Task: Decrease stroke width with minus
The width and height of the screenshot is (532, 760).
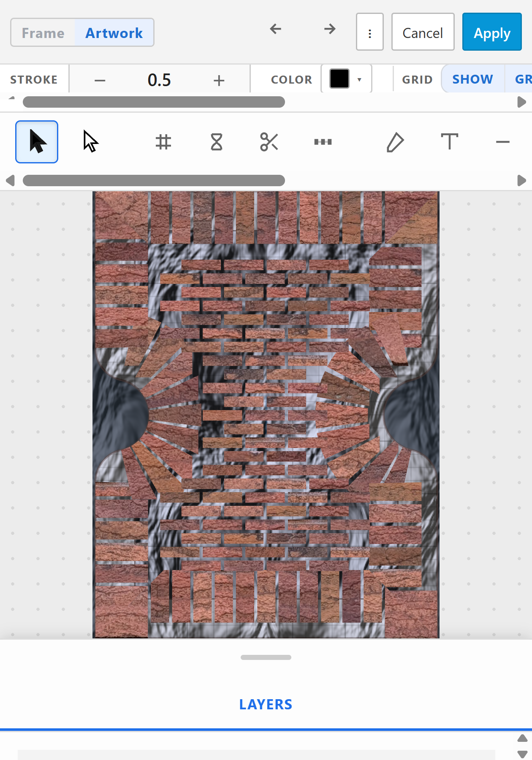Action: (100, 80)
